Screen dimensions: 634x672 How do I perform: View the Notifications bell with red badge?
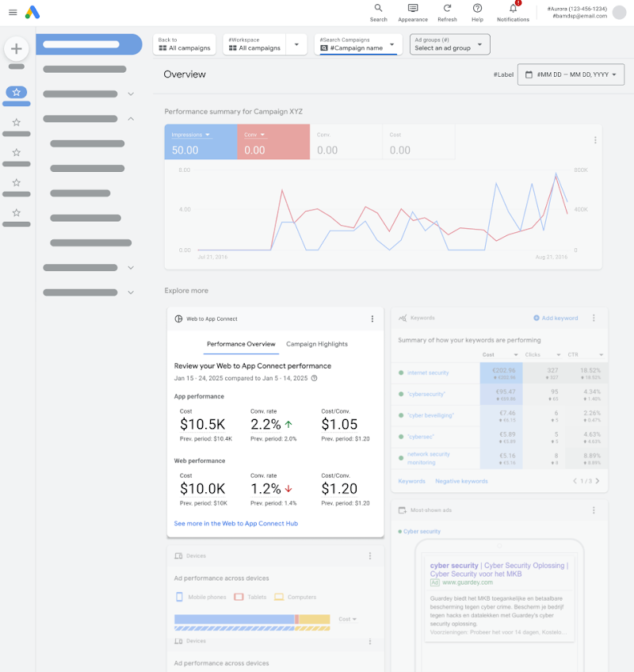(512, 10)
